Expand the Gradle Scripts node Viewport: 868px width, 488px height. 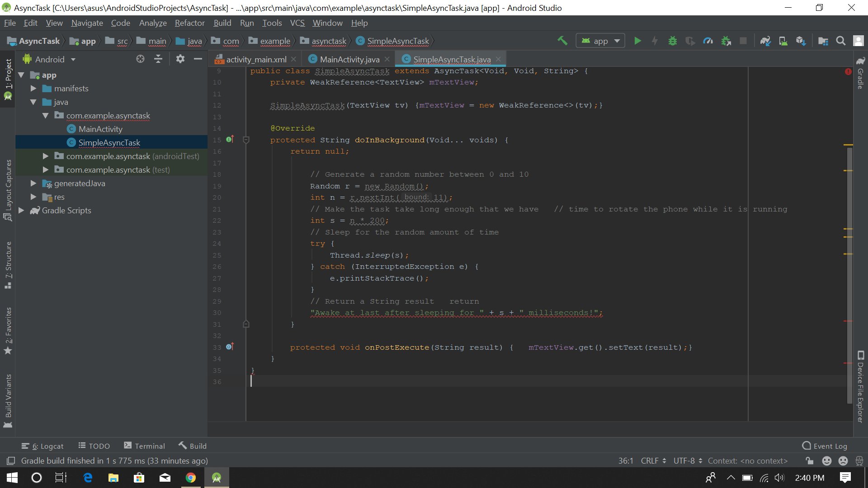pyautogui.click(x=21, y=210)
